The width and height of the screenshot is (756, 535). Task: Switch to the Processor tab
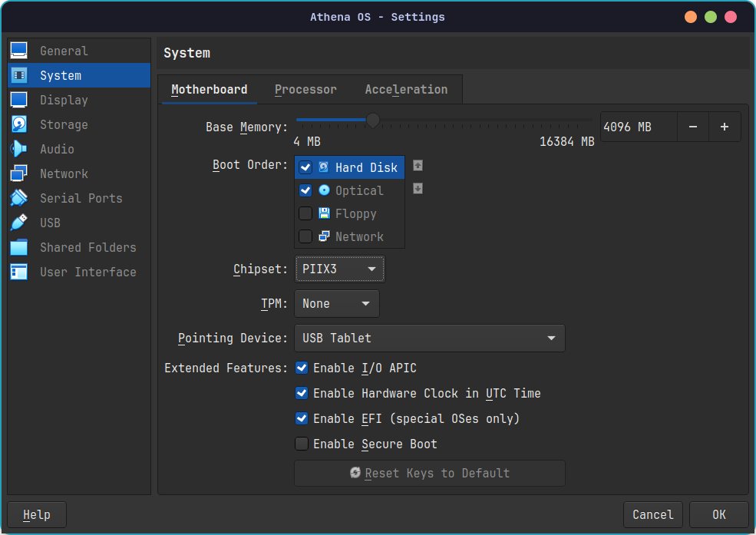click(305, 90)
